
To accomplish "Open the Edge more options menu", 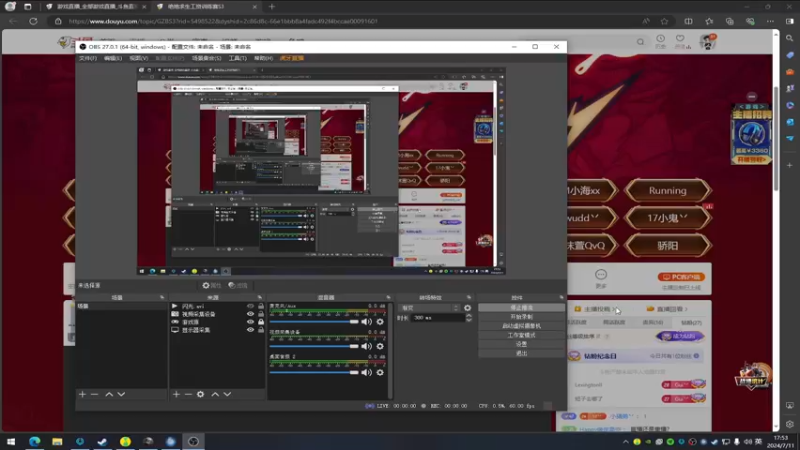I will pyautogui.click(x=770, y=21).
